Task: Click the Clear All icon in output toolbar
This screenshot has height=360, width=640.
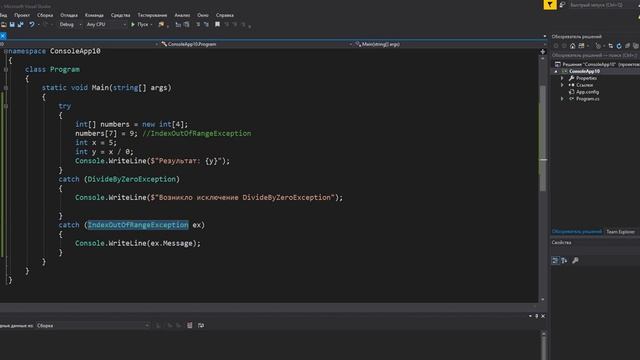Action: click(x=190, y=326)
